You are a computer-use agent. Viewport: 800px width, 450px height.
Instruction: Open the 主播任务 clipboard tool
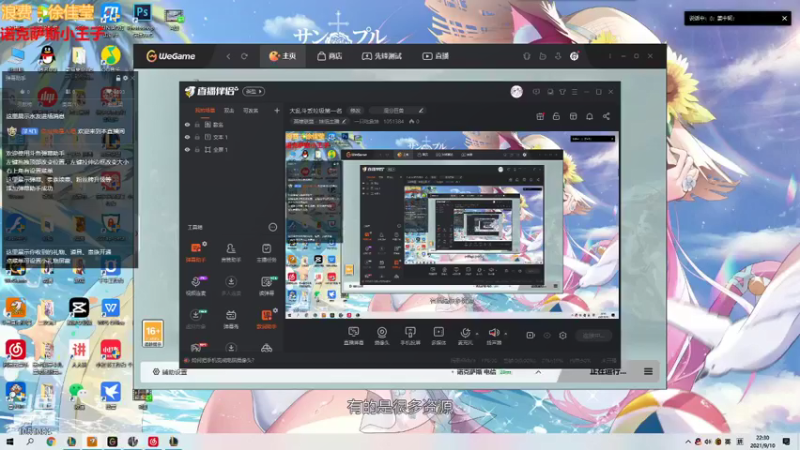[266, 252]
